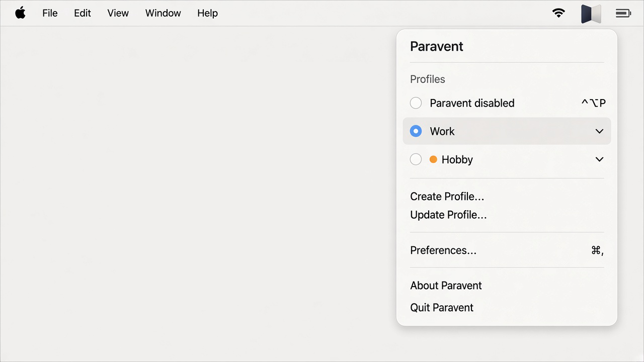Screen dimensions: 644x362
Task: Select the Work profile radio button
Action: pos(416,131)
